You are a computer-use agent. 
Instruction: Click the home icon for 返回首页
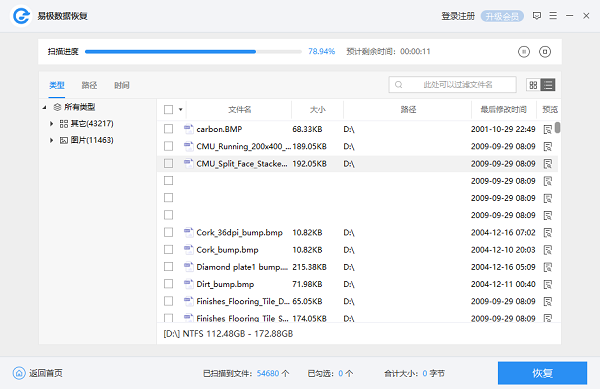coord(19,373)
